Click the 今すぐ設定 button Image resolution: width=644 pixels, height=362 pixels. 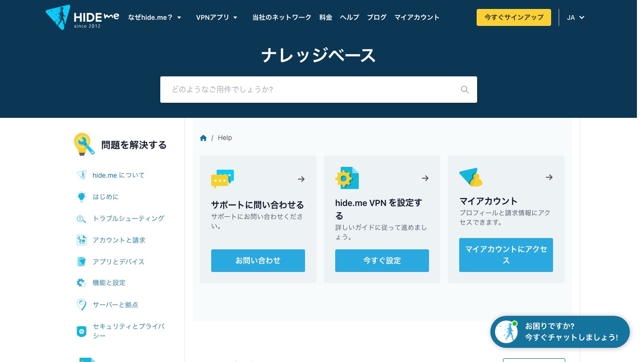(x=382, y=261)
